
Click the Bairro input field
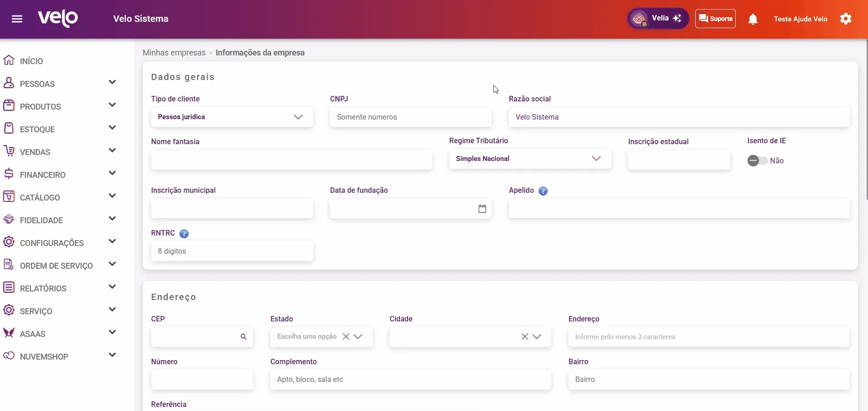point(709,380)
